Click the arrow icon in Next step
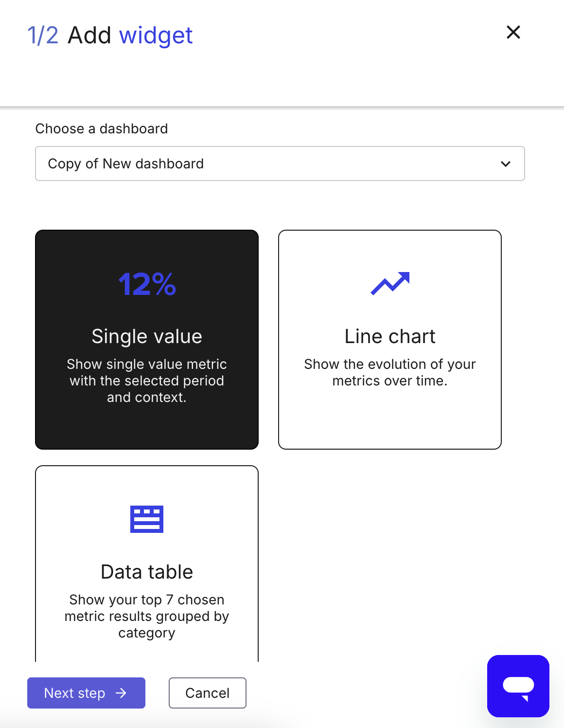The width and height of the screenshot is (564, 728). point(121,693)
